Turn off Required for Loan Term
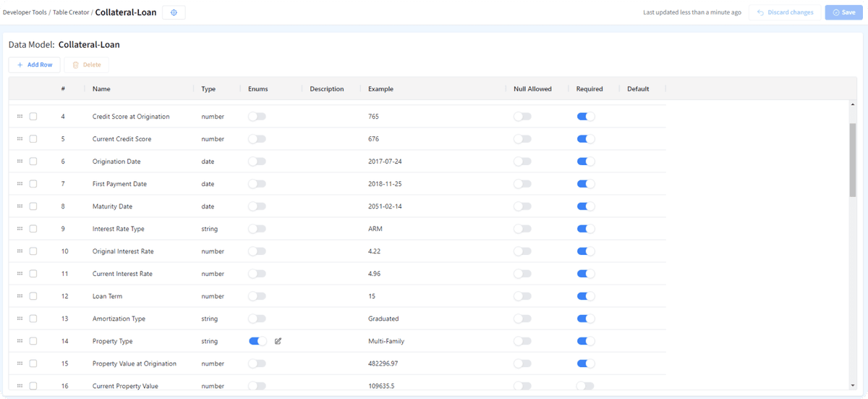Viewport: 868px width, 399px height. pos(585,296)
